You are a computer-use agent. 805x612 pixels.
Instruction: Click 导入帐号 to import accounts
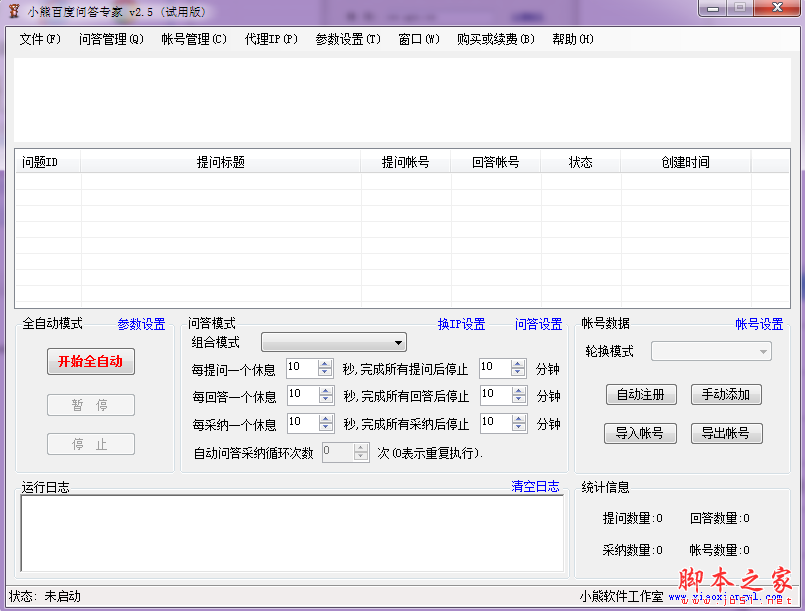pos(640,432)
